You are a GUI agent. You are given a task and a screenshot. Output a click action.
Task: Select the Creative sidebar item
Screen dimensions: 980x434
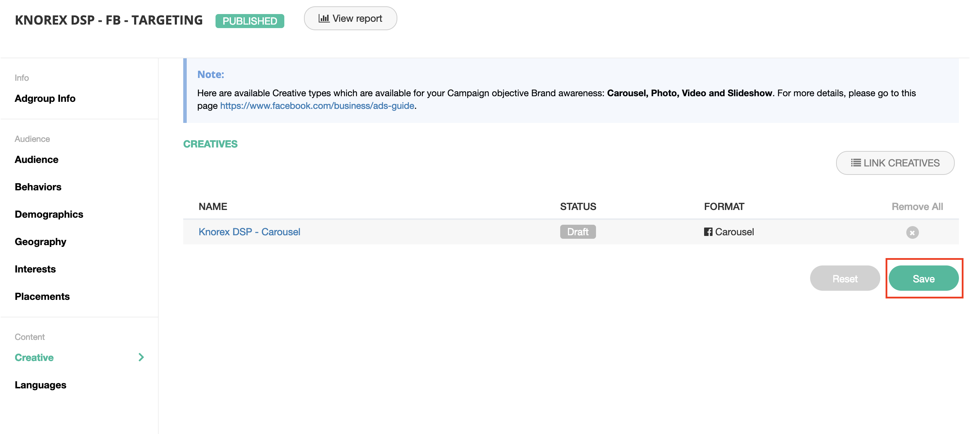point(34,357)
